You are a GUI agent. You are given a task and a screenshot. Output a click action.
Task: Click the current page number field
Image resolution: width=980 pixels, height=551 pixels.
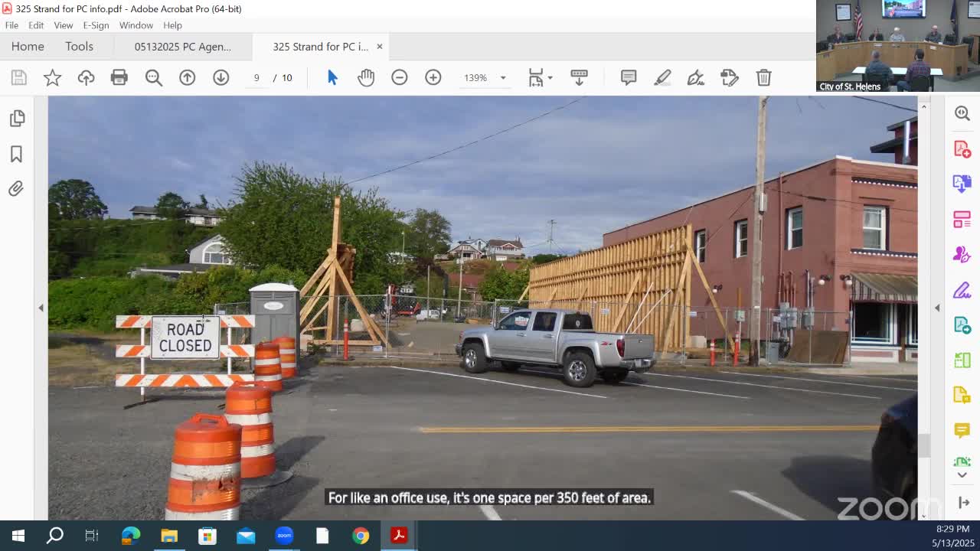[x=256, y=77]
